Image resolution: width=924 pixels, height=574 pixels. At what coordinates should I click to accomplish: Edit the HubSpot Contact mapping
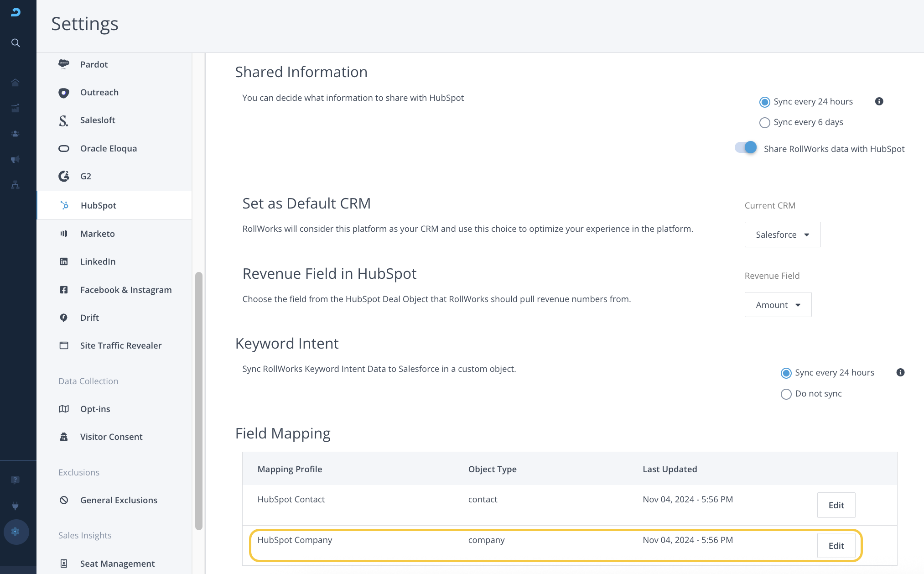point(836,505)
